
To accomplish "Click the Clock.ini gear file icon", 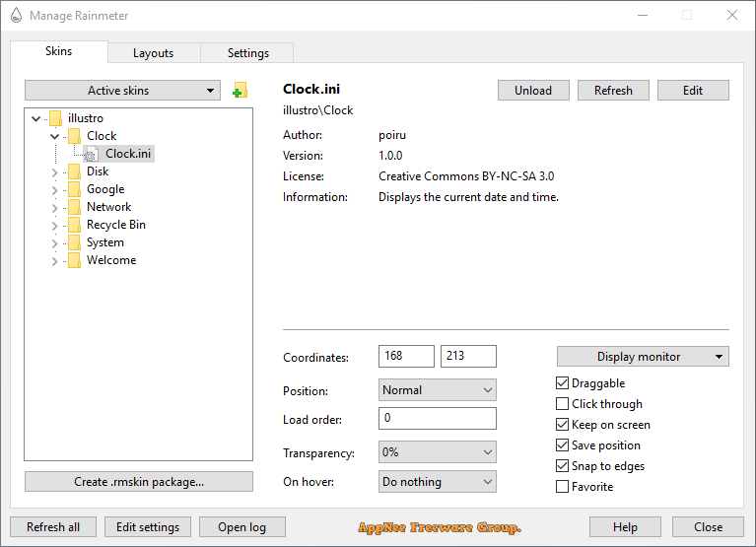I will [x=91, y=154].
